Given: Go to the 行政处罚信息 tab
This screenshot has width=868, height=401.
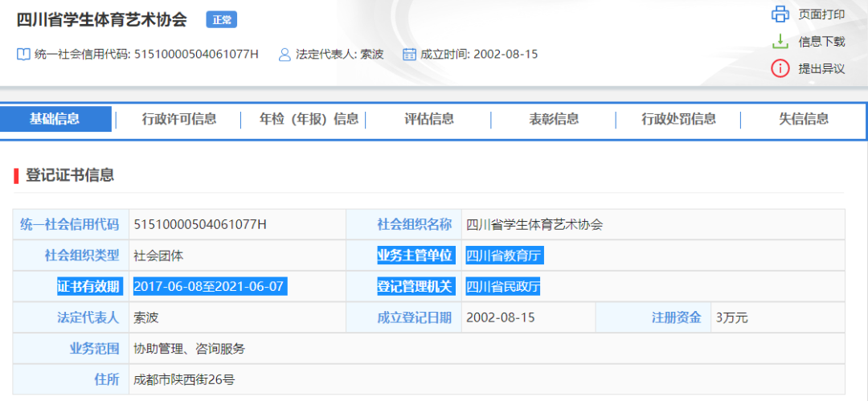Looking at the screenshot, I should click(x=678, y=118).
